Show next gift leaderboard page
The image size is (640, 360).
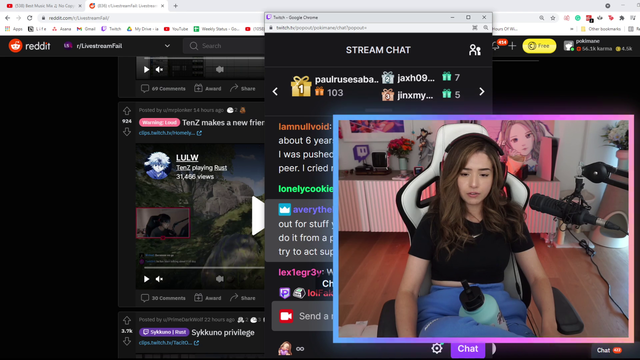tap(482, 91)
